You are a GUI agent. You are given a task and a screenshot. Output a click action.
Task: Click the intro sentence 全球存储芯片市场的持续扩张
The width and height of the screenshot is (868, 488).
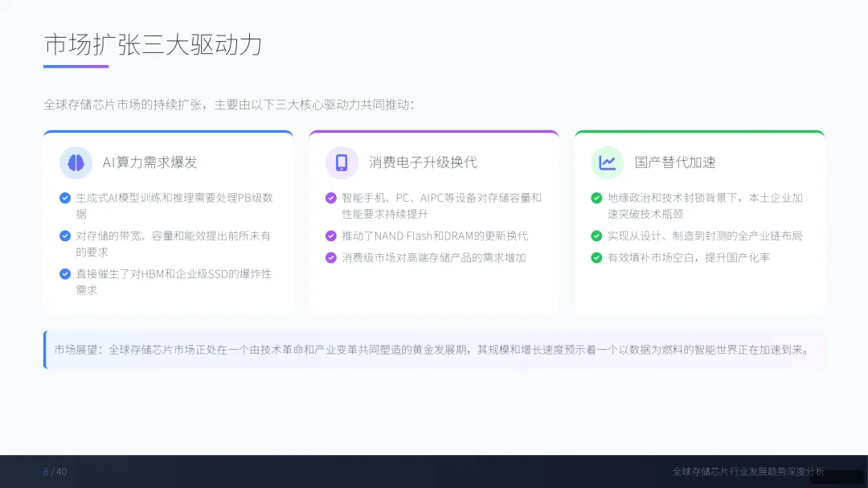pos(229,105)
